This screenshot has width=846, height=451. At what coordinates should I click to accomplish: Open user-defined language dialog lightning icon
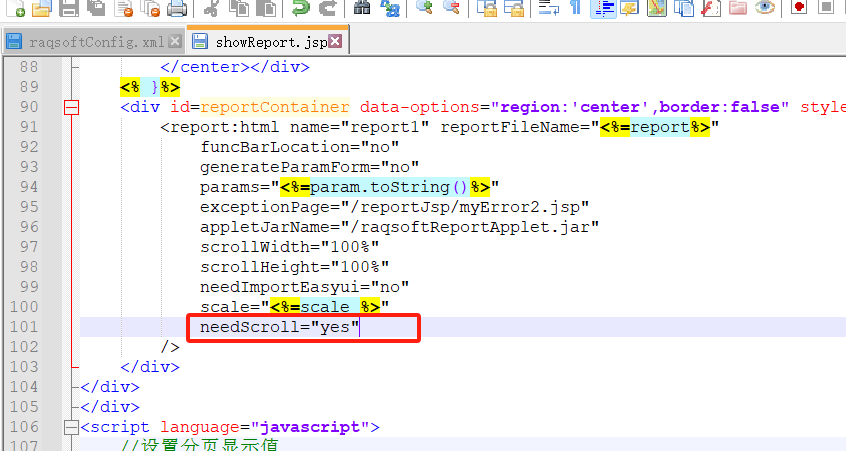(x=630, y=8)
